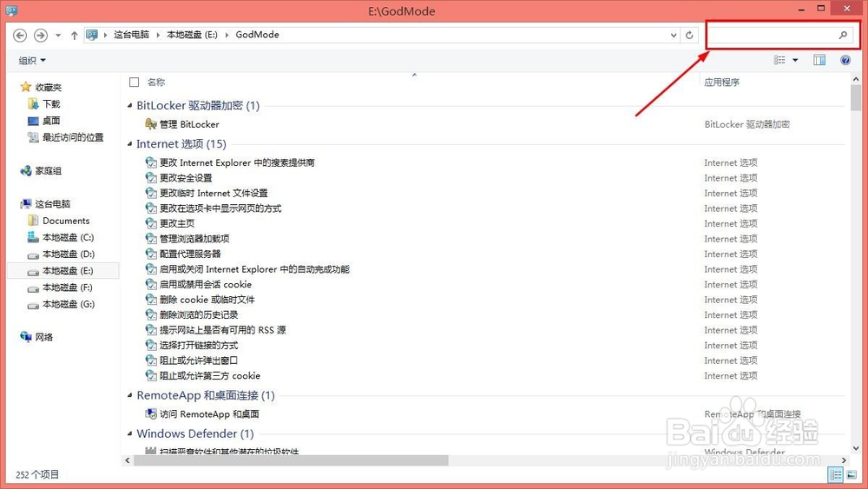Open view options dropdown arrow
The height and width of the screenshot is (489, 868).
click(x=795, y=60)
